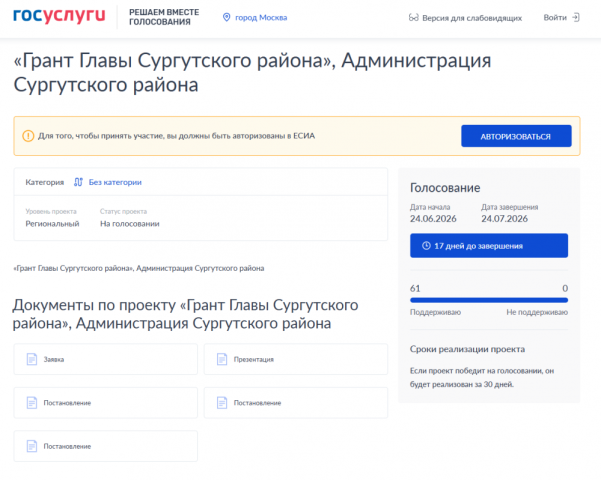Click the category icon beside Без категории
601x480 pixels.
pos(78,182)
